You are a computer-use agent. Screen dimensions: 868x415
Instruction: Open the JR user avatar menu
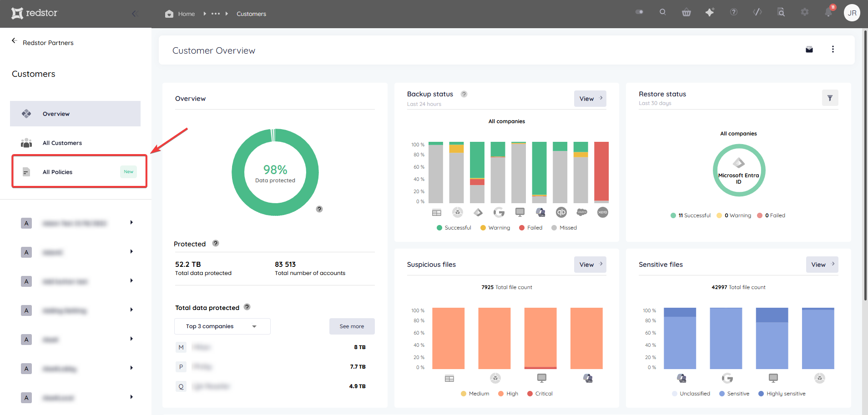pyautogui.click(x=852, y=13)
